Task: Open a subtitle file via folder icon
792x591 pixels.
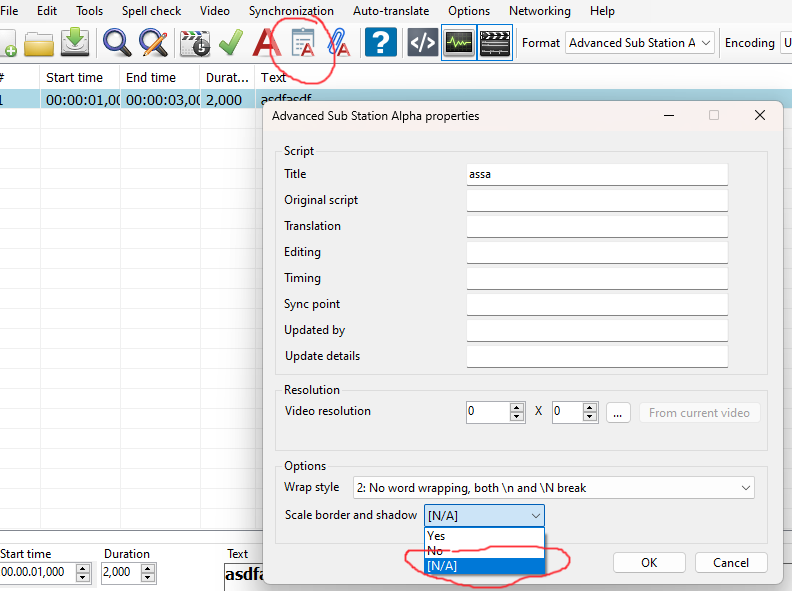Action: click(x=39, y=43)
